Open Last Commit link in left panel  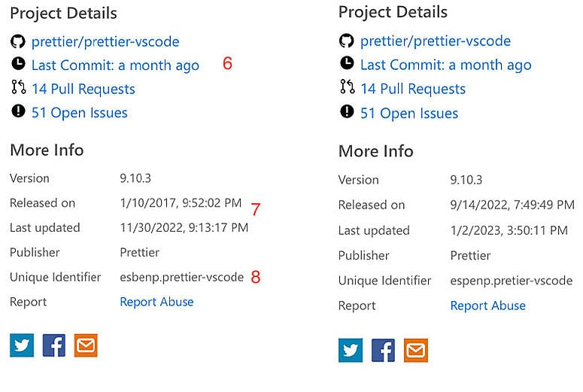coord(115,65)
